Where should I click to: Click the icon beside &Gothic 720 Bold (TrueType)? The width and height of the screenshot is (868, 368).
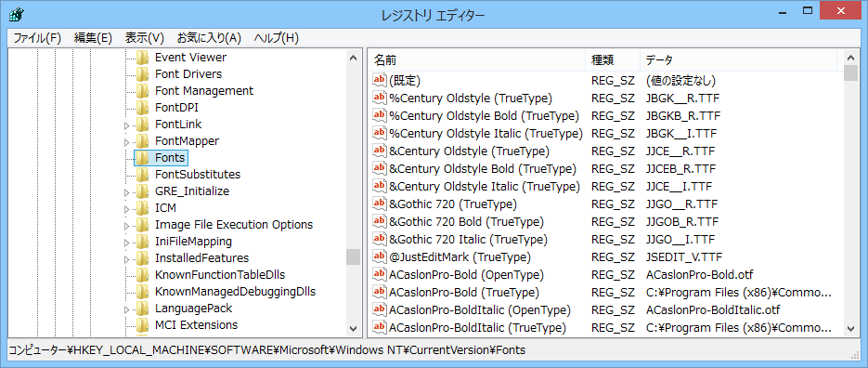(379, 222)
